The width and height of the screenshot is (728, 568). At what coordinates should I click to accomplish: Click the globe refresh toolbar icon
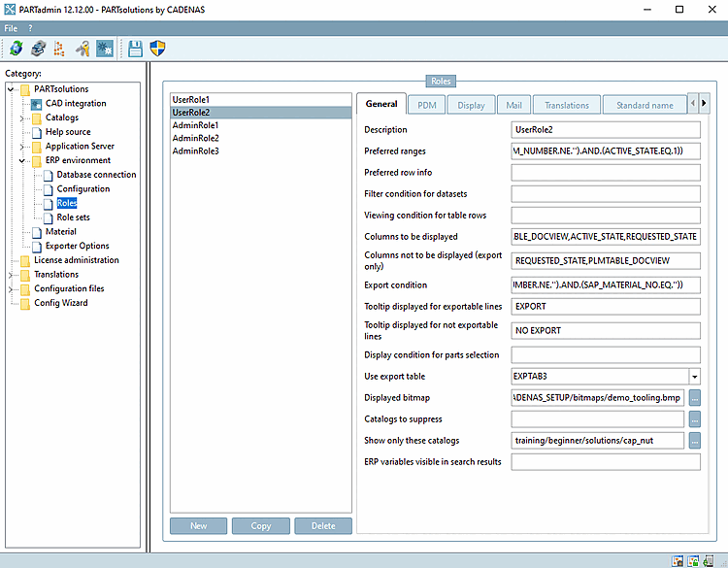[x=17, y=49]
